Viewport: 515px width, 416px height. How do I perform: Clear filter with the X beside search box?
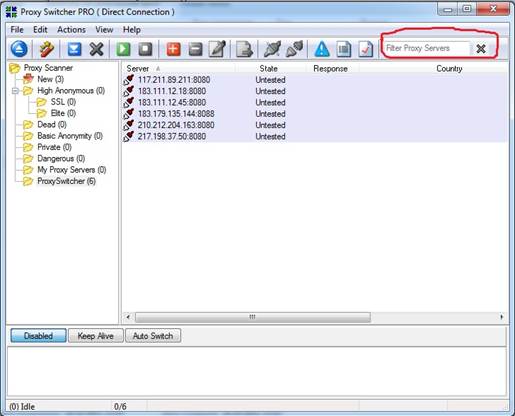(x=481, y=49)
